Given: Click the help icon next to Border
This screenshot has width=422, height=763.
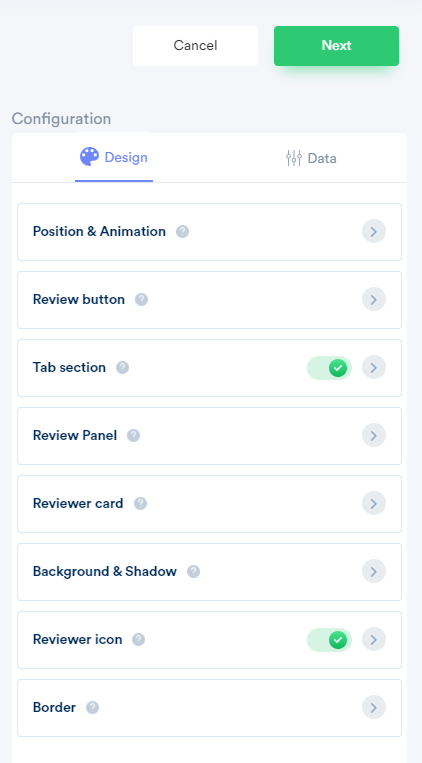Looking at the screenshot, I should [x=92, y=708].
